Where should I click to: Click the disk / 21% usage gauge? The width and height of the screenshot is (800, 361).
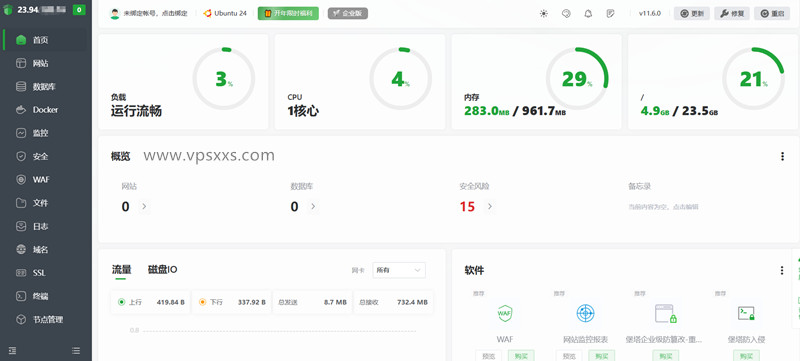pos(754,79)
